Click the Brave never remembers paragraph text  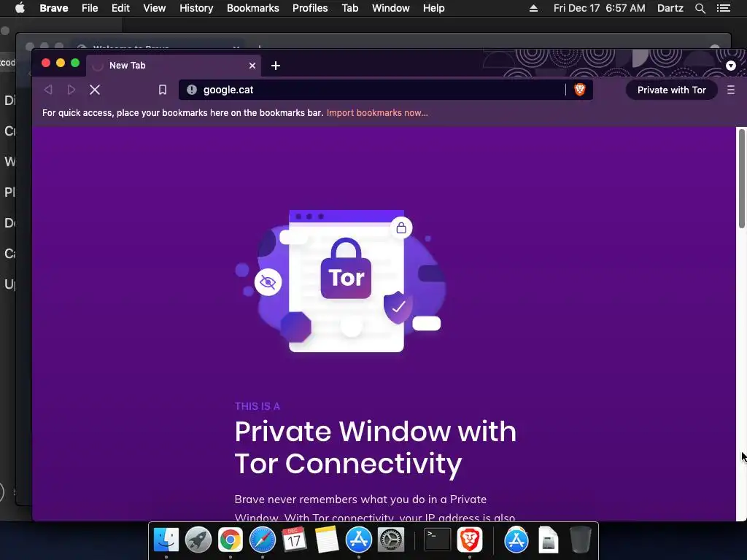click(x=375, y=508)
